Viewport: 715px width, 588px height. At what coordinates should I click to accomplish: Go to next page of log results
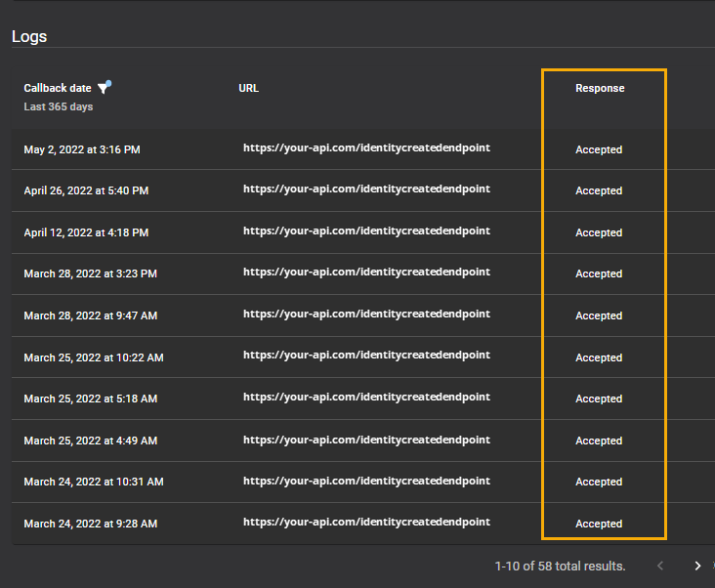pyautogui.click(x=697, y=566)
